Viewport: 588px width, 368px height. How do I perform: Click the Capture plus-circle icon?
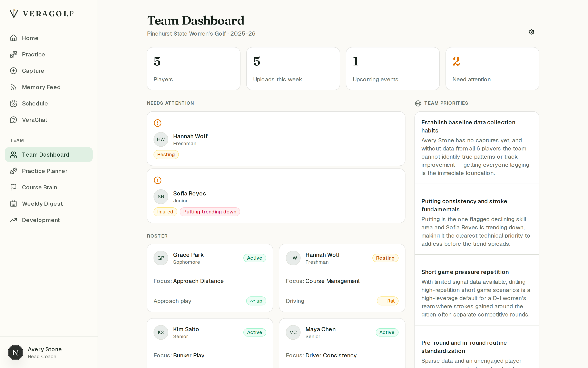click(x=14, y=71)
